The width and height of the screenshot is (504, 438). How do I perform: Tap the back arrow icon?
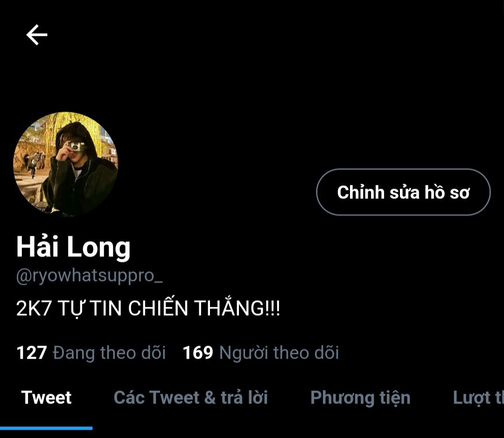[37, 35]
